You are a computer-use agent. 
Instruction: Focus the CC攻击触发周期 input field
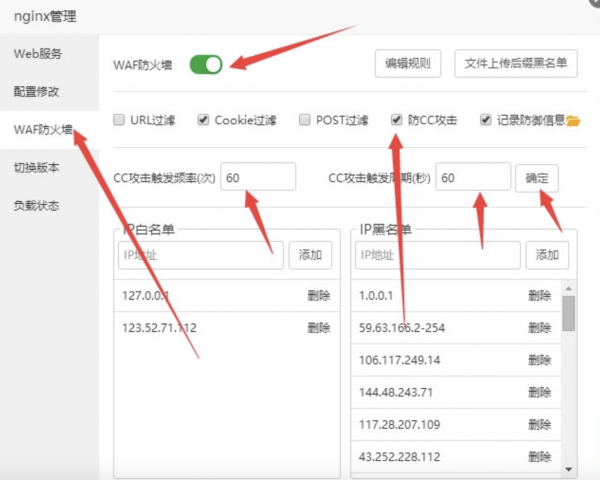tap(474, 177)
